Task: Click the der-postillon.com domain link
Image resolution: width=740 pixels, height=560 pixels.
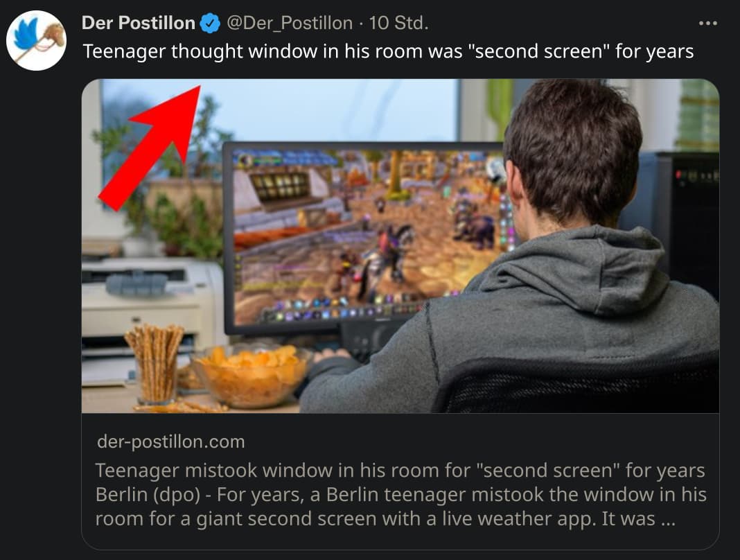Action: click(x=171, y=441)
